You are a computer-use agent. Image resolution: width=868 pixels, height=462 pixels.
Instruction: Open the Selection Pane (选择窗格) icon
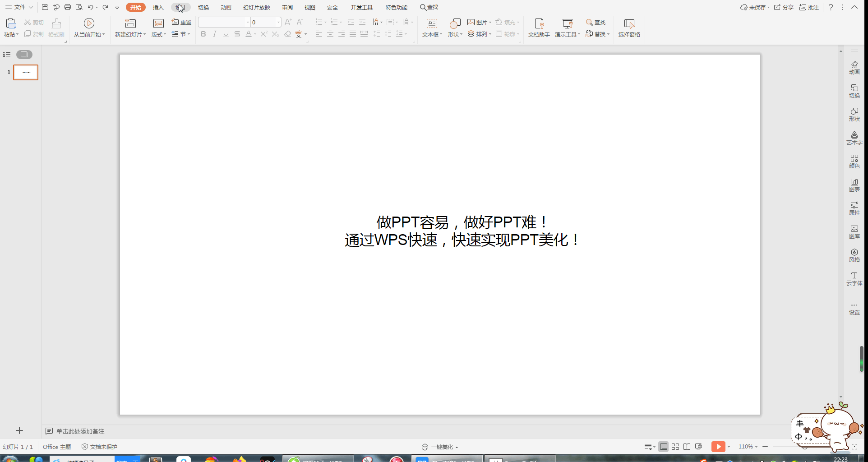click(x=629, y=23)
